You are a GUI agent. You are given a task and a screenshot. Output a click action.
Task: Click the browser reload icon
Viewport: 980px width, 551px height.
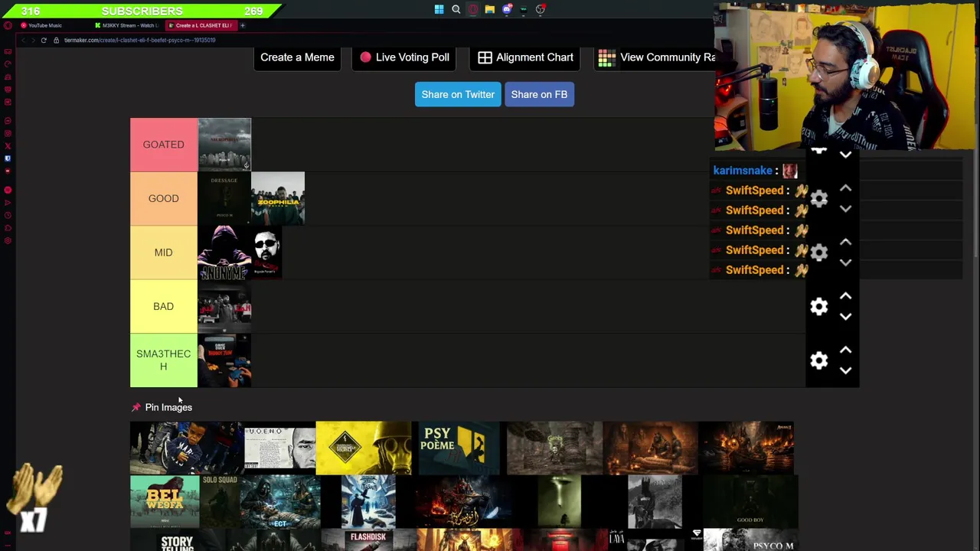(44, 40)
